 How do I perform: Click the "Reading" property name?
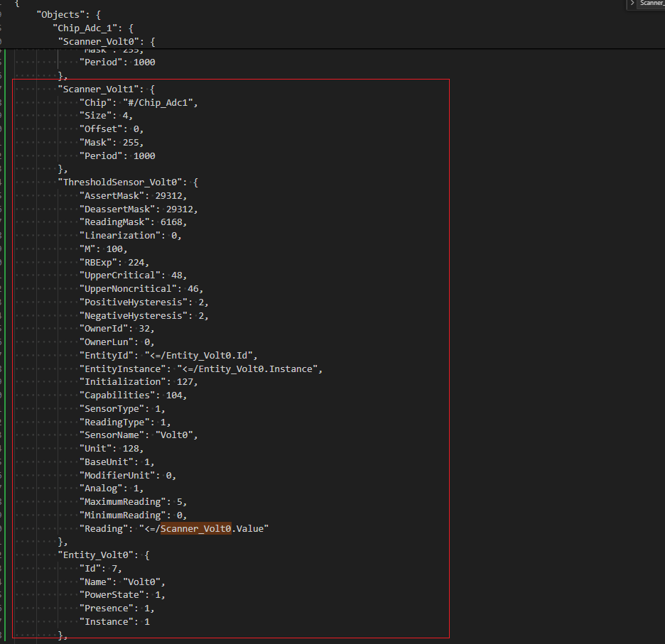tap(103, 528)
